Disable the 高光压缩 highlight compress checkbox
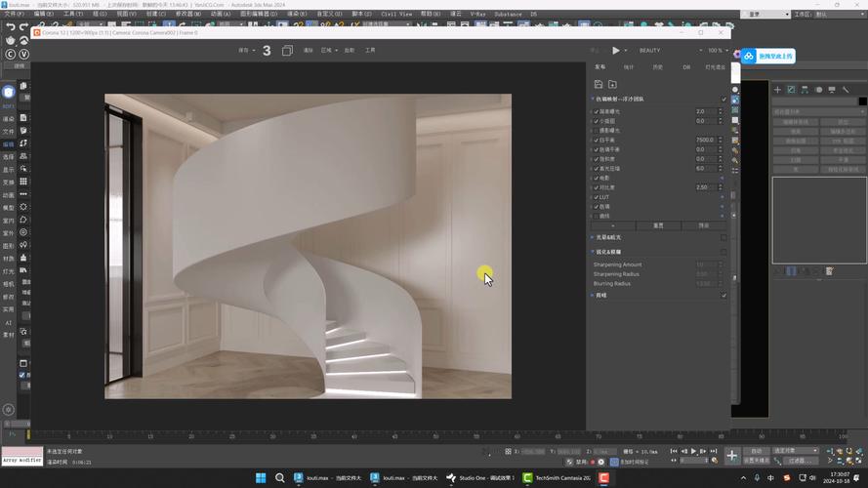 [597, 169]
